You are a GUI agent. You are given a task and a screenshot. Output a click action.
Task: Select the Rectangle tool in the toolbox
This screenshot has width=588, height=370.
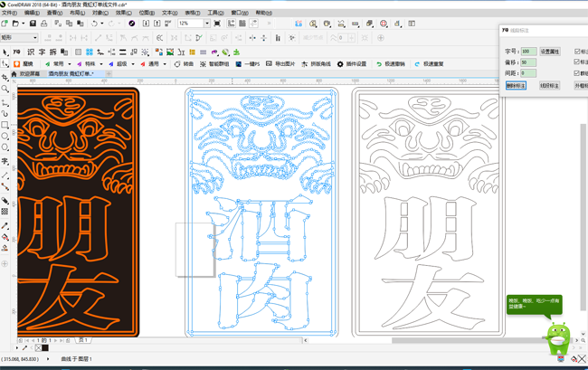tap(5, 125)
